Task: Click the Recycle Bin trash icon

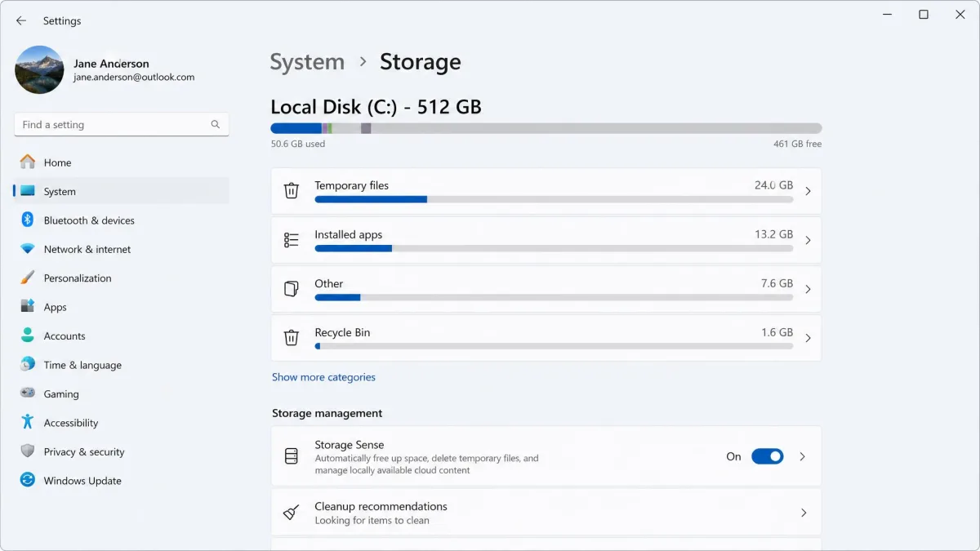Action: coord(292,338)
